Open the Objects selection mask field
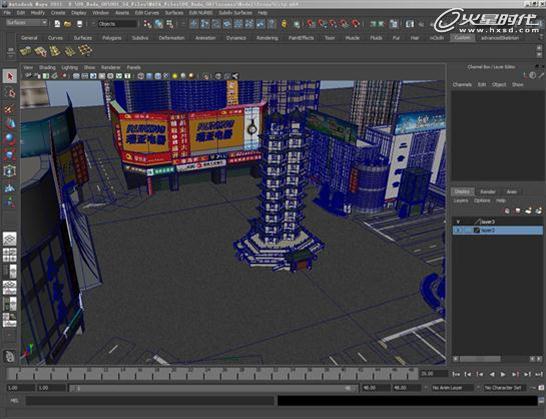The width and height of the screenshot is (546, 419). [117, 24]
